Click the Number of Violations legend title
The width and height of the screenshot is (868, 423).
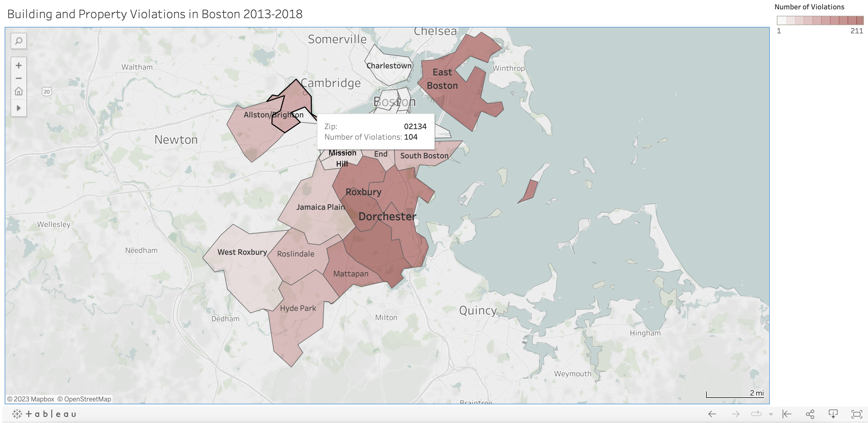point(809,7)
